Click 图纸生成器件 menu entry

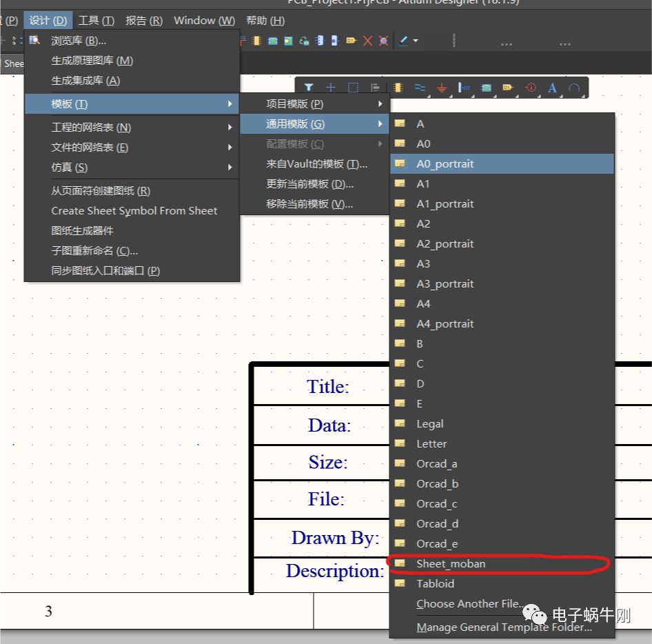pos(132,231)
